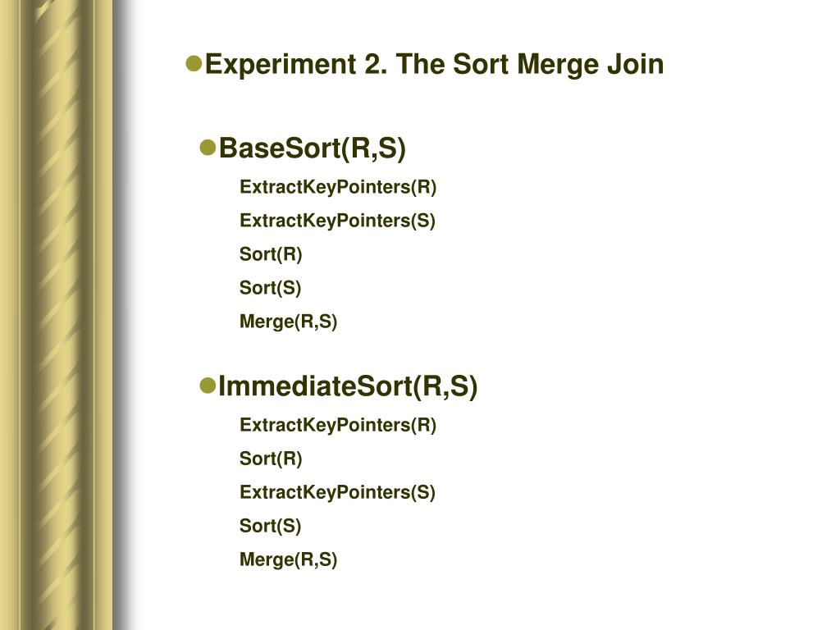This screenshot has height=630, width=840.
Task: Click Sort(S) under ImmediateSort
Action: click(x=270, y=526)
